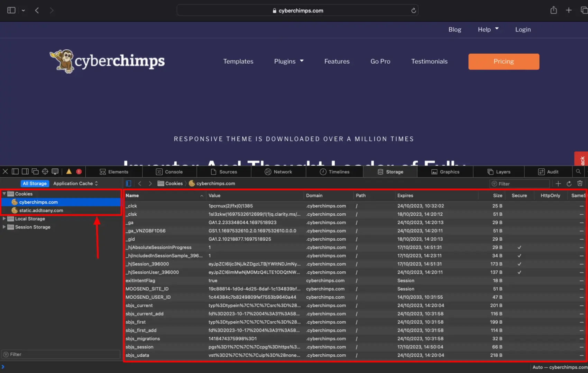
Task: Click the Cookies breadcrumb folder
Action: tap(170, 184)
